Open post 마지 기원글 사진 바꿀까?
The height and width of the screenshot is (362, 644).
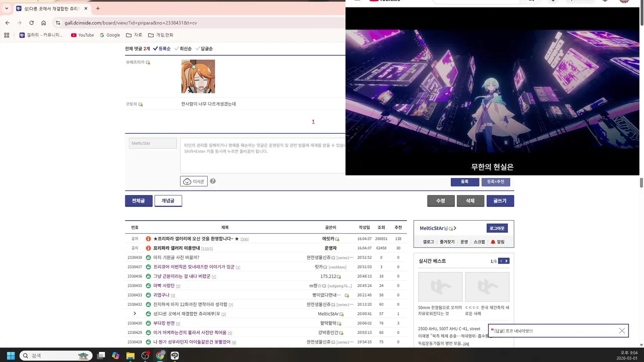point(176,257)
